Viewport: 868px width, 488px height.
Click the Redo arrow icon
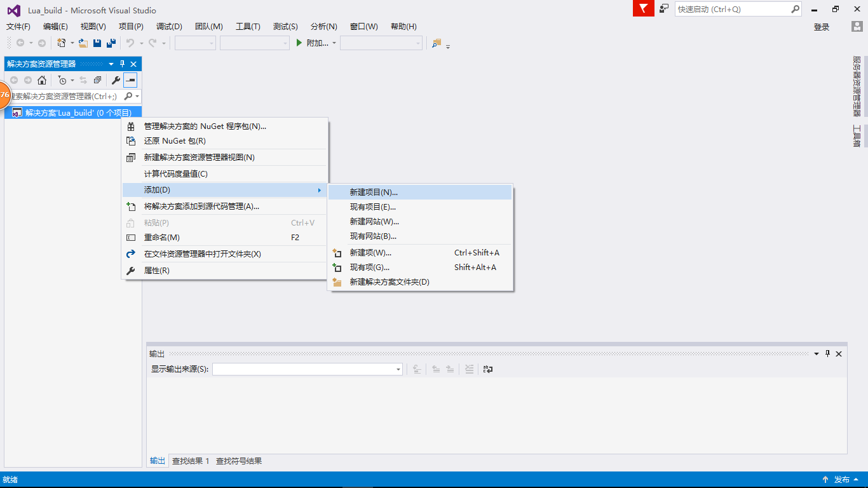coord(153,43)
